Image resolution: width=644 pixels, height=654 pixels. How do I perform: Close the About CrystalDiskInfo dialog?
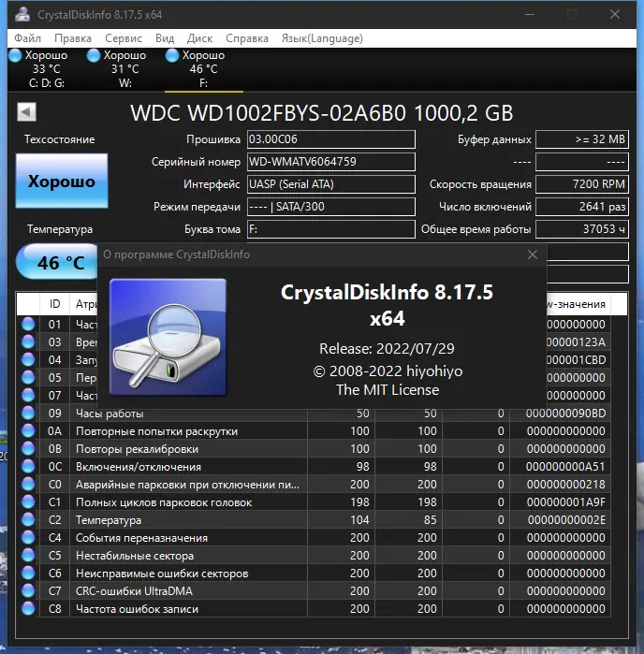(533, 254)
